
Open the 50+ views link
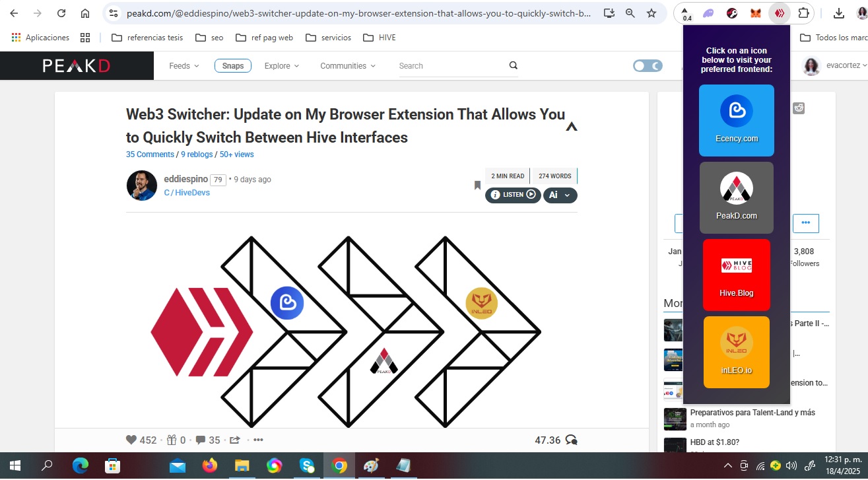point(236,154)
